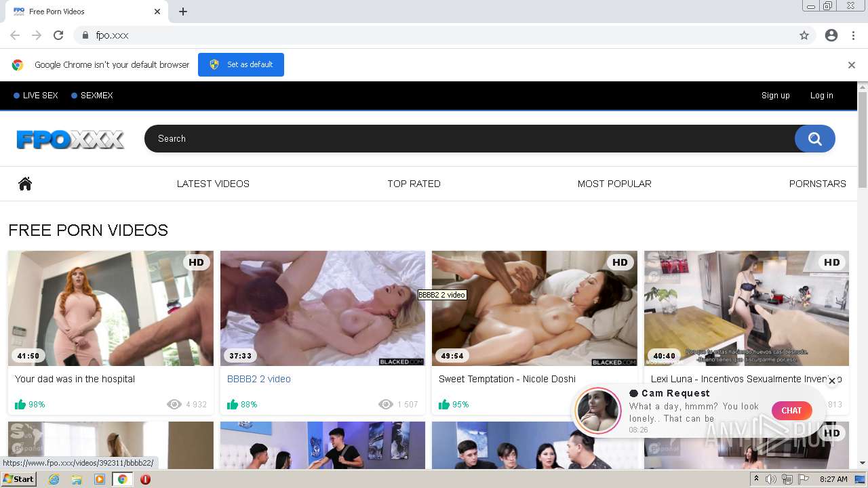Open the 'Your dad was in the hospital' title
Screen dimensions: 868x488
coord(75,379)
